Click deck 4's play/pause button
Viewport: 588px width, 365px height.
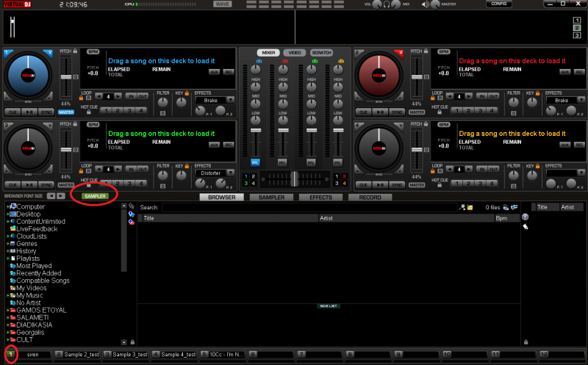click(x=380, y=185)
